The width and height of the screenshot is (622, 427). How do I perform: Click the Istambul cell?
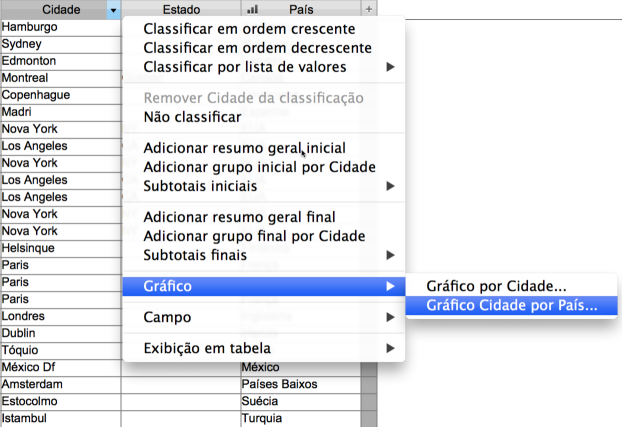coord(61,419)
